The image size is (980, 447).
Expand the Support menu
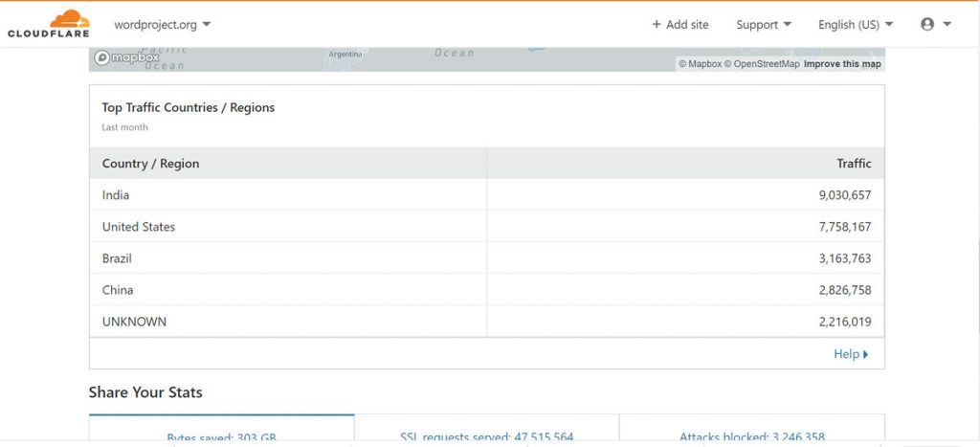coord(764,25)
